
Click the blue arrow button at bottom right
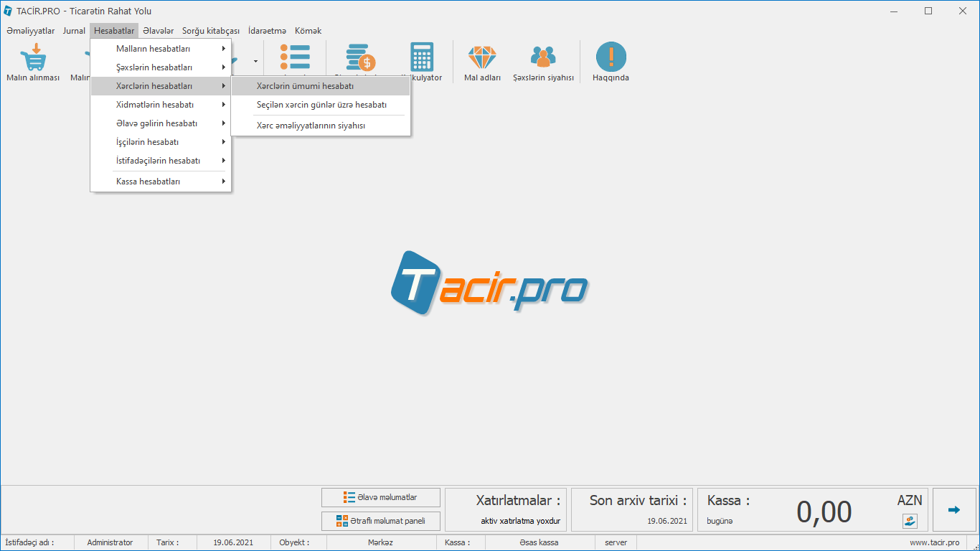(953, 510)
